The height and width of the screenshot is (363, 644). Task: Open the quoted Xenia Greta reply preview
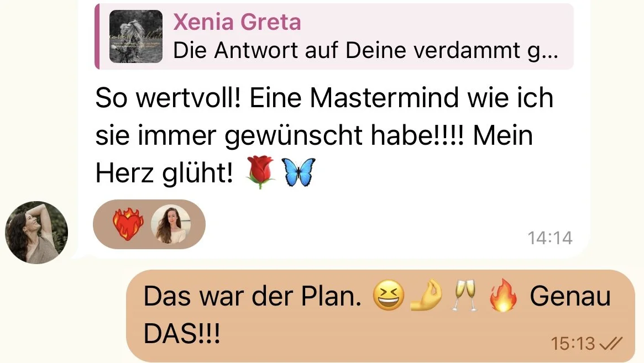334,36
